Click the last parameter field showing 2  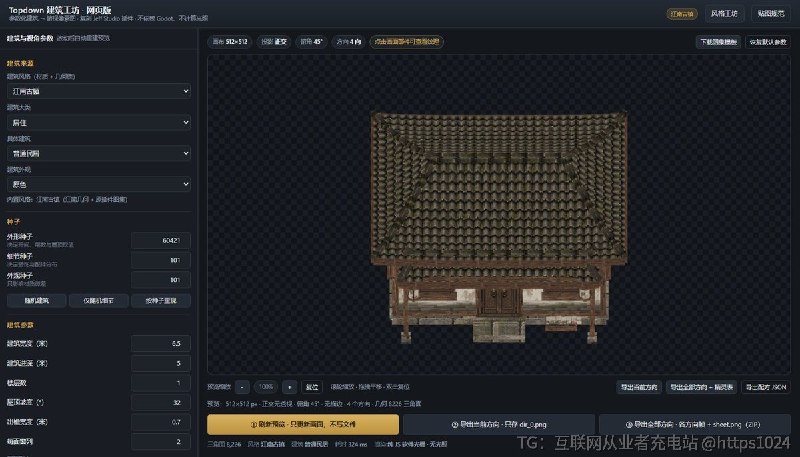(x=161, y=442)
